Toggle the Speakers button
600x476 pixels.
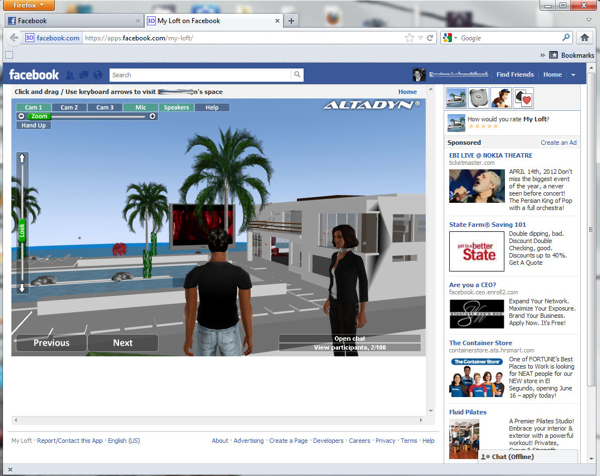click(x=176, y=108)
